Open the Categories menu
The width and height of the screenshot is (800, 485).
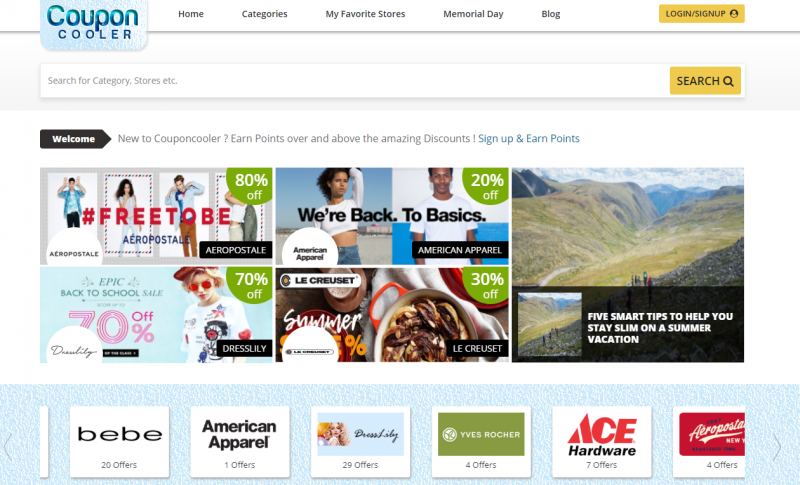(264, 14)
